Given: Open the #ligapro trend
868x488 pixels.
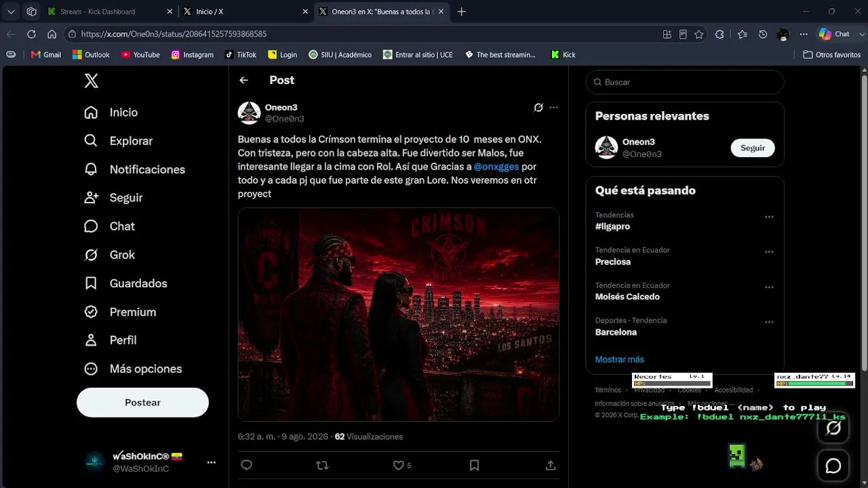Looking at the screenshot, I should [613, 226].
